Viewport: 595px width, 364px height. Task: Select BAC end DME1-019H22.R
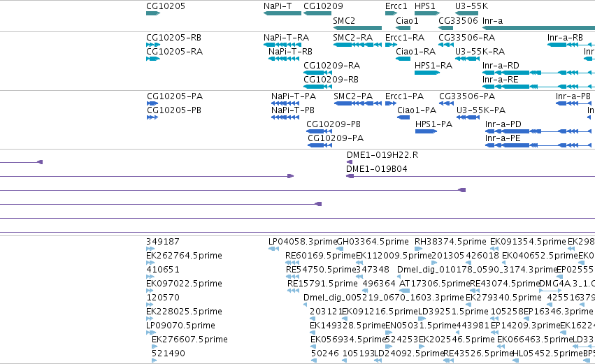[350, 162]
